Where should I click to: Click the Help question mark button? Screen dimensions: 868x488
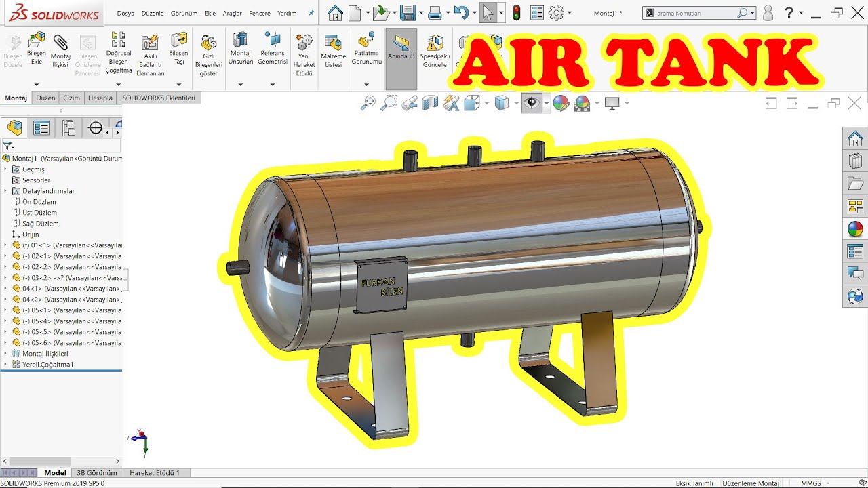(x=789, y=13)
